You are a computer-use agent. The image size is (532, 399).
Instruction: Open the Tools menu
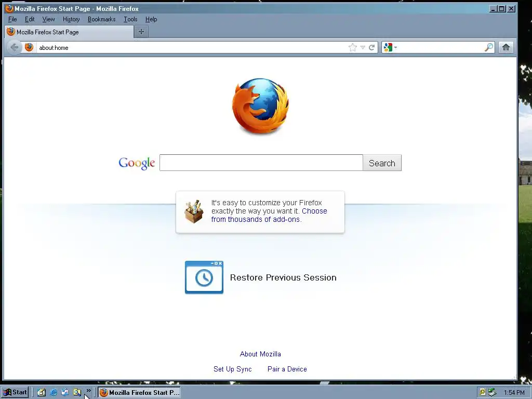coord(130,19)
